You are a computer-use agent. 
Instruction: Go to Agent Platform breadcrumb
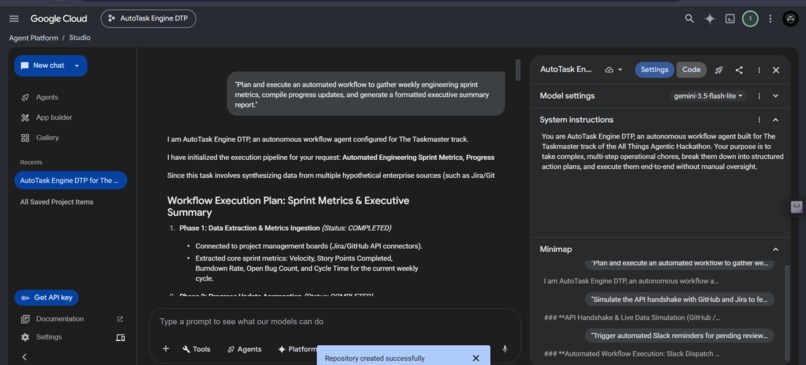click(33, 38)
